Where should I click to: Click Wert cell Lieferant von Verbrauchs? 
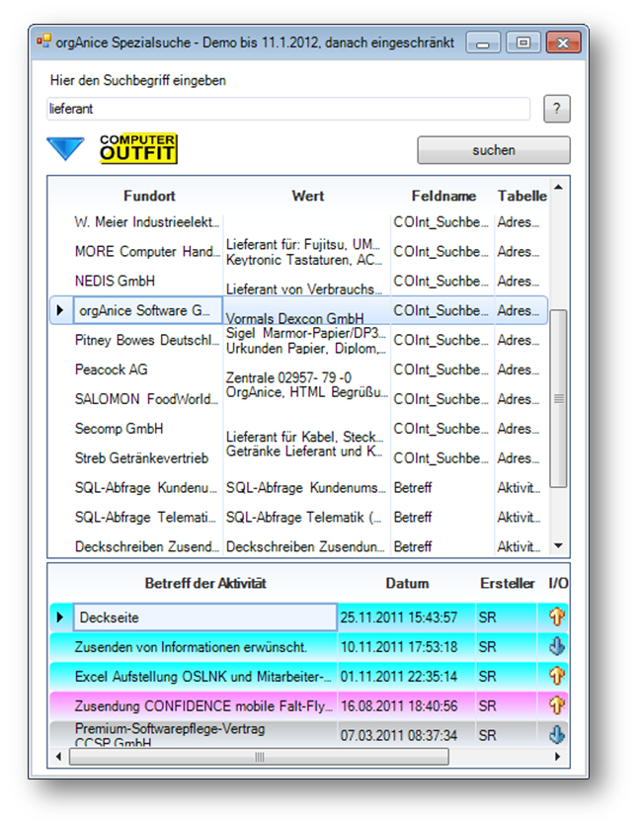pyautogui.click(x=306, y=283)
